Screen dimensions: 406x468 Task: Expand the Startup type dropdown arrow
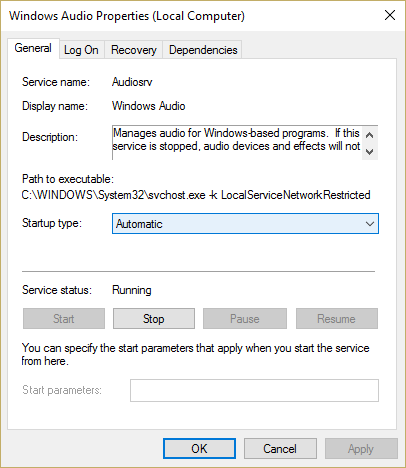click(x=370, y=224)
